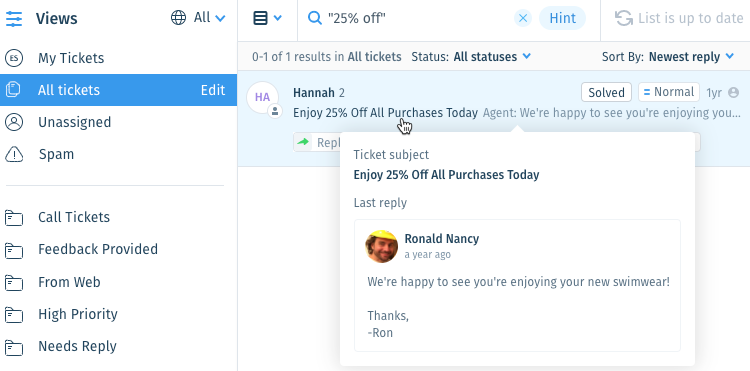Click the search magnifier icon
750x371 pixels.
pos(314,18)
